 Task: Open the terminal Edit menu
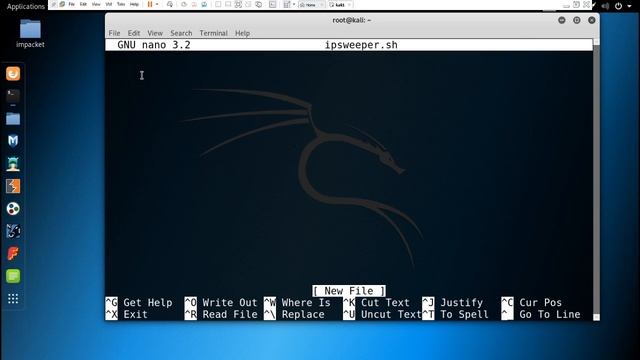(x=134, y=33)
